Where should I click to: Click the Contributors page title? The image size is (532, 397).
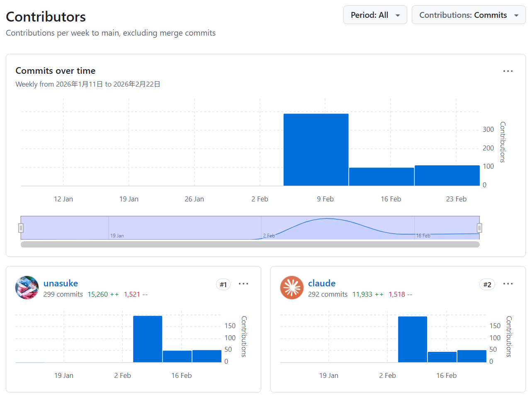click(x=46, y=17)
